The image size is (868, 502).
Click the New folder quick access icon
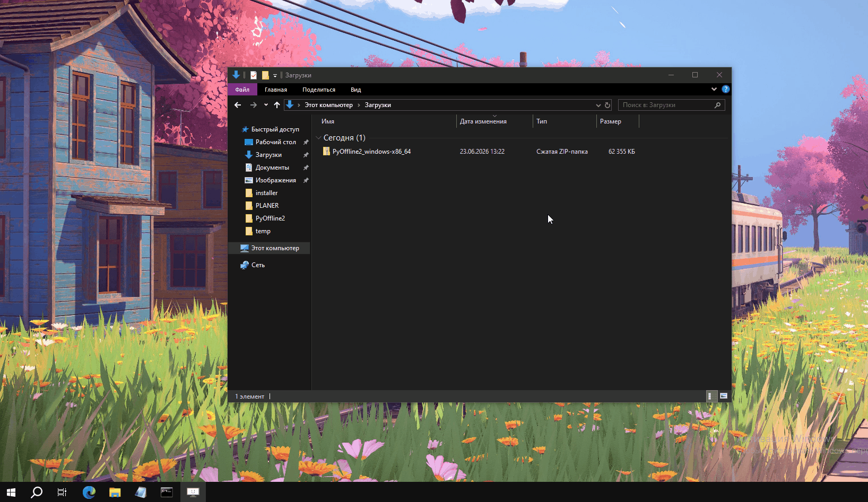(265, 75)
